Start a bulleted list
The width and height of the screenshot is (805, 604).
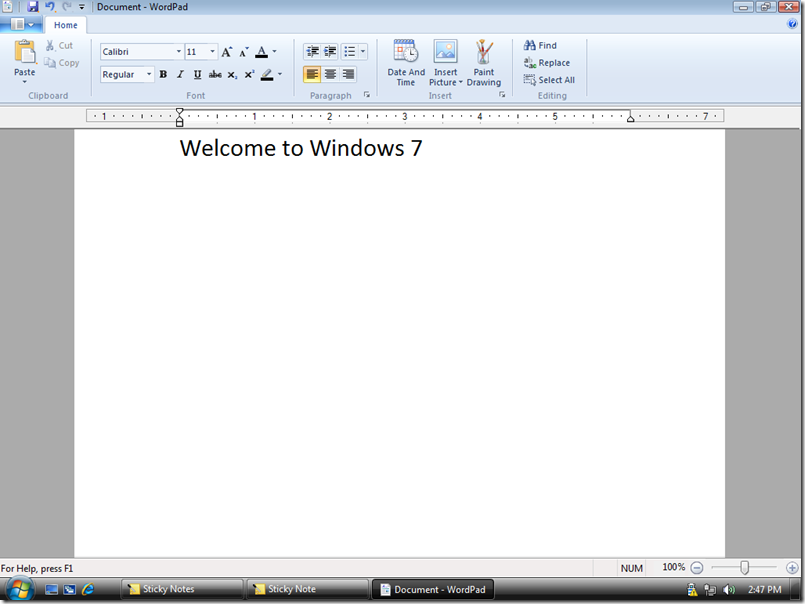coord(350,51)
